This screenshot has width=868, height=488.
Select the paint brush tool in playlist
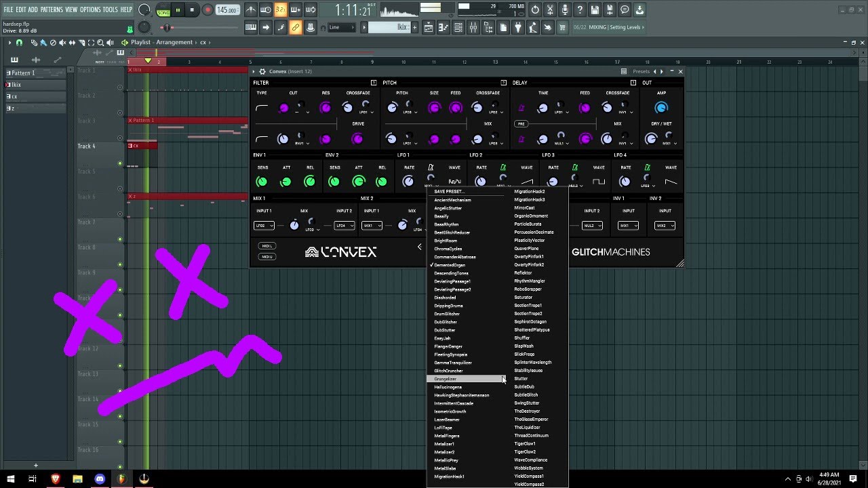pyautogui.click(x=43, y=43)
